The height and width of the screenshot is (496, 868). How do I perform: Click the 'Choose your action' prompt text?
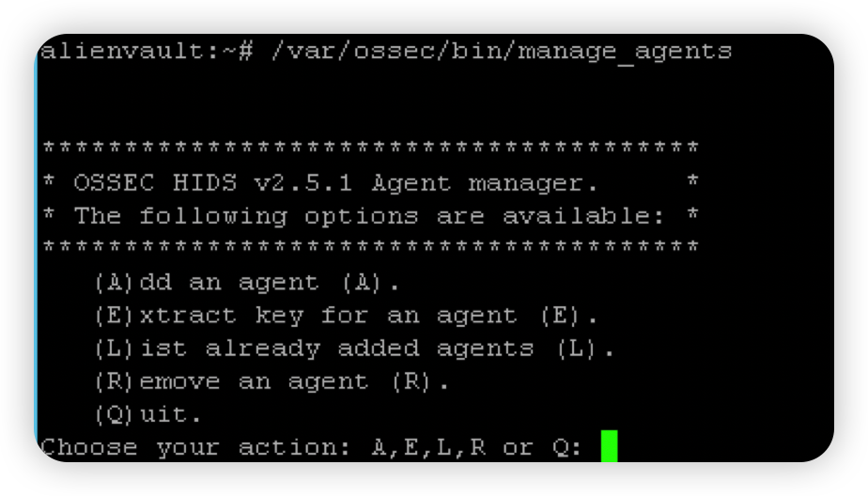click(194, 447)
